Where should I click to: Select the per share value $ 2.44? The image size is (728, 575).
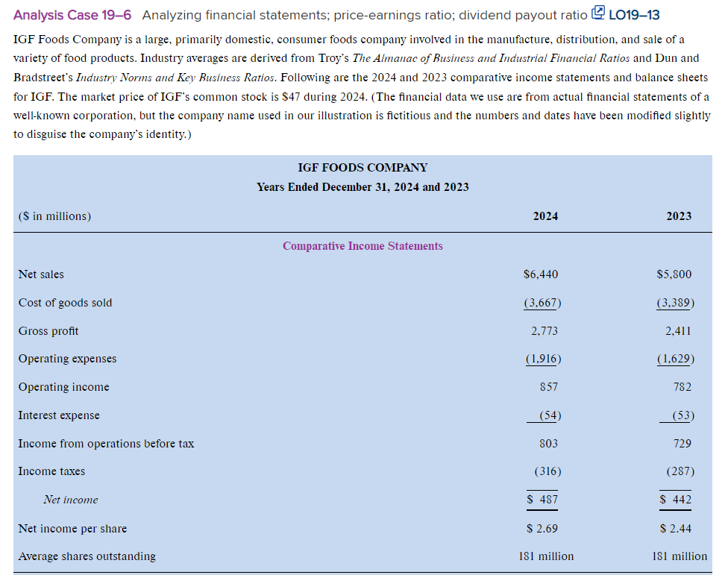(676, 529)
